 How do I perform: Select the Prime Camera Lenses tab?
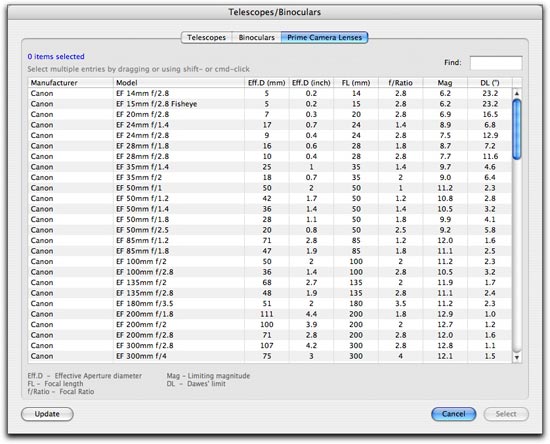[324, 38]
